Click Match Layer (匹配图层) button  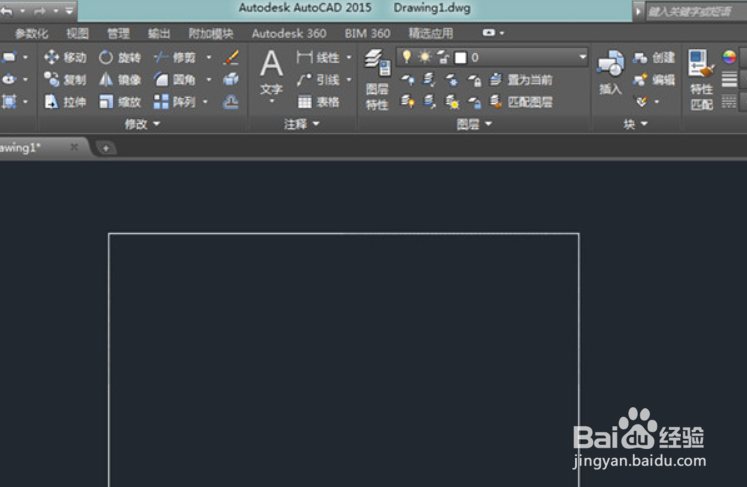[x=521, y=101]
